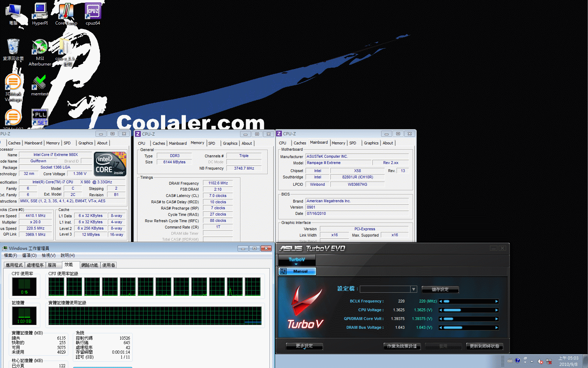Screen dimensions: 588x368
Task: Launch the memtest desktop shortcut
Action: [40, 85]
